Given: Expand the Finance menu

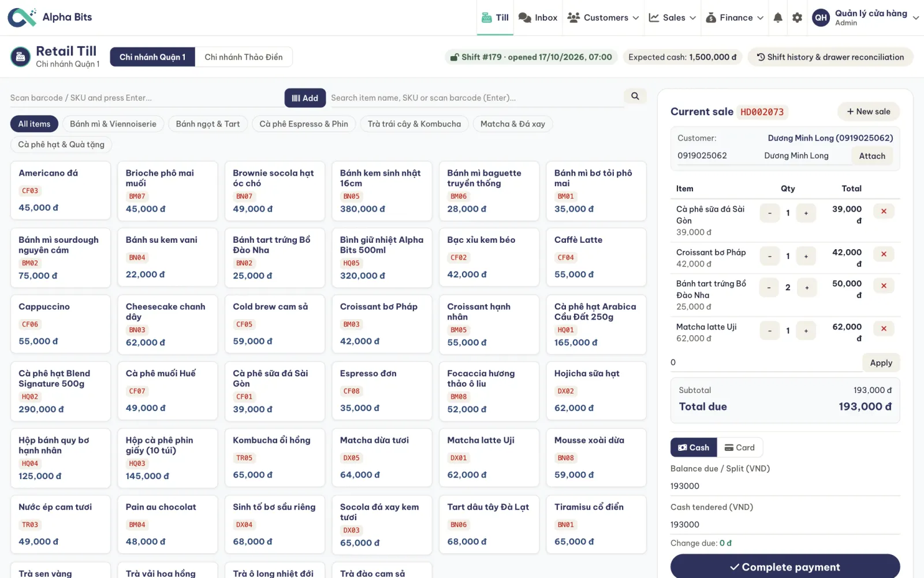Looking at the screenshot, I should tap(735, 17).
